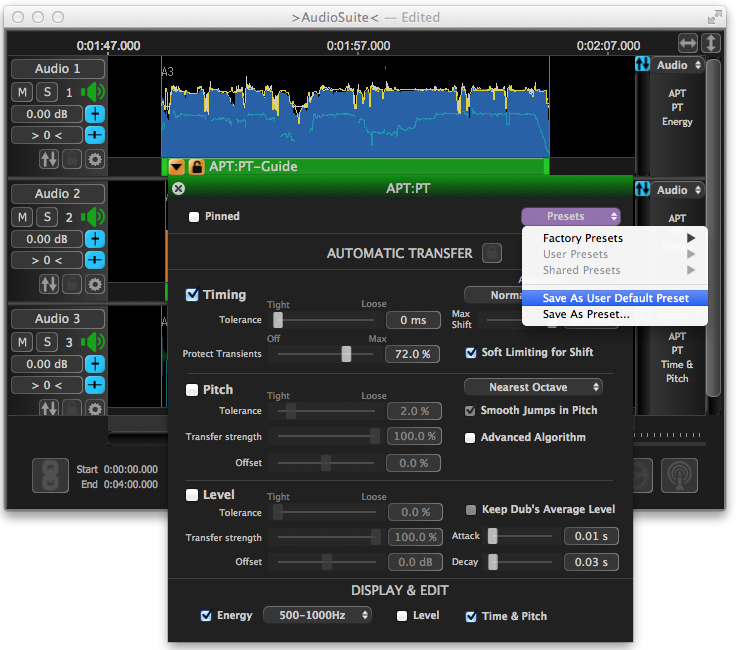
Task: Open the 500-1000Hz energy band dropdown
Action: tap(317, 615)
